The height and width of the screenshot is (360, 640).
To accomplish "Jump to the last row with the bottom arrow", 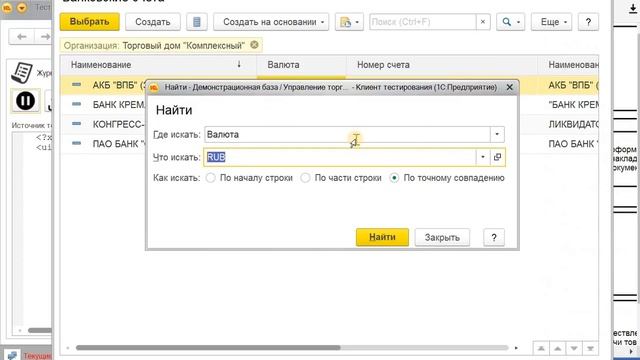I will 590,348.
